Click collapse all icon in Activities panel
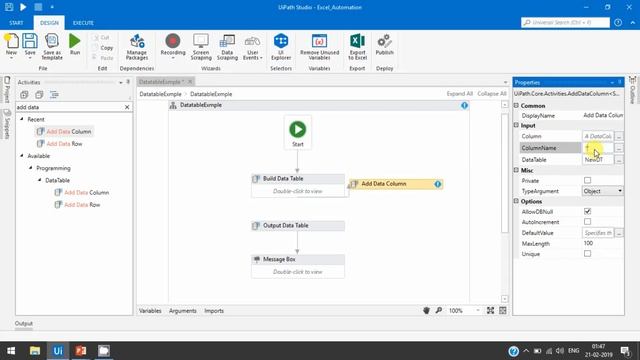Viewport: 640px width, 360px height. tap(39, 95)
